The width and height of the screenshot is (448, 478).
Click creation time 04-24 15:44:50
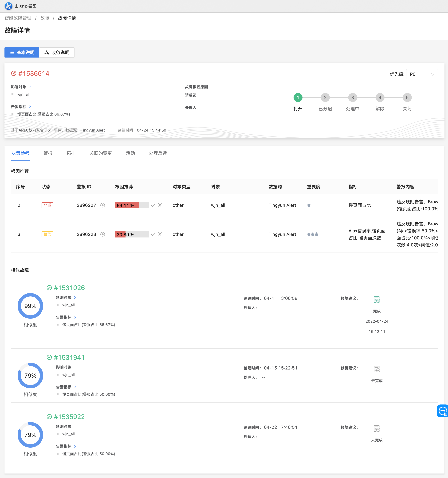click(x=151, y=130)
